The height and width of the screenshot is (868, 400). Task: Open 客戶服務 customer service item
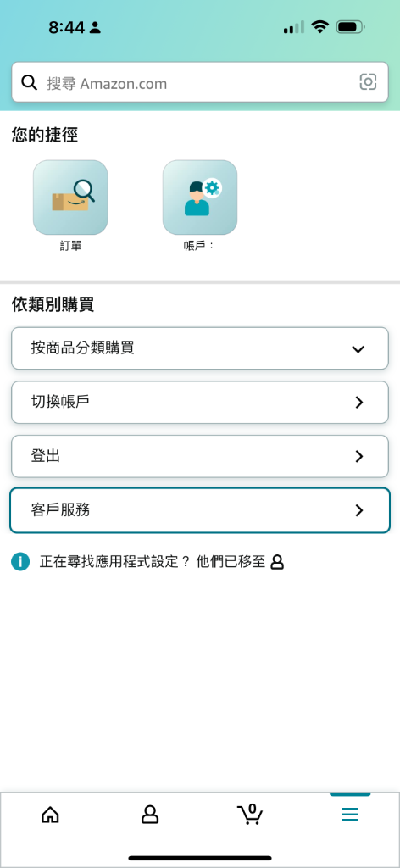point(200,510)
